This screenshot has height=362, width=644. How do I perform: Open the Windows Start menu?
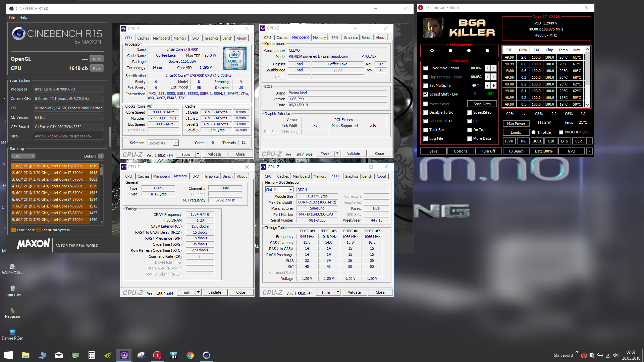[x=8, y=355]
